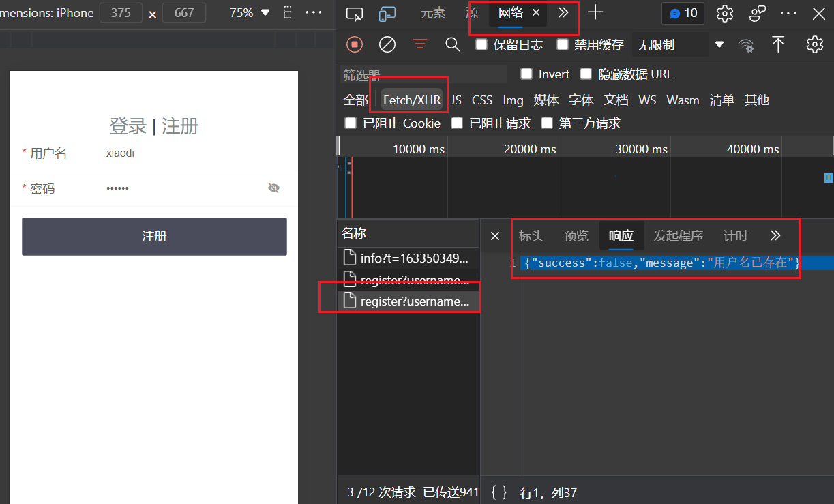
Task: Open device toolbar more options ellipsis
Action: [314, 12]
